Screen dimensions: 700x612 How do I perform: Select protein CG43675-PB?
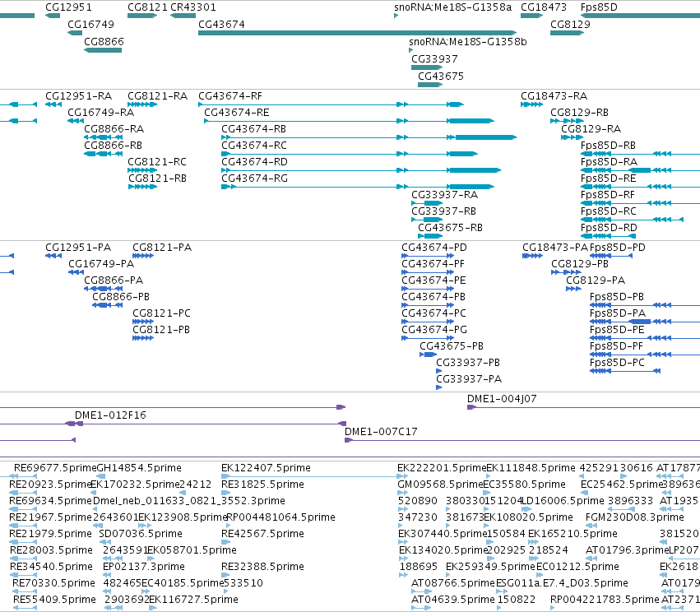point(428,355)
